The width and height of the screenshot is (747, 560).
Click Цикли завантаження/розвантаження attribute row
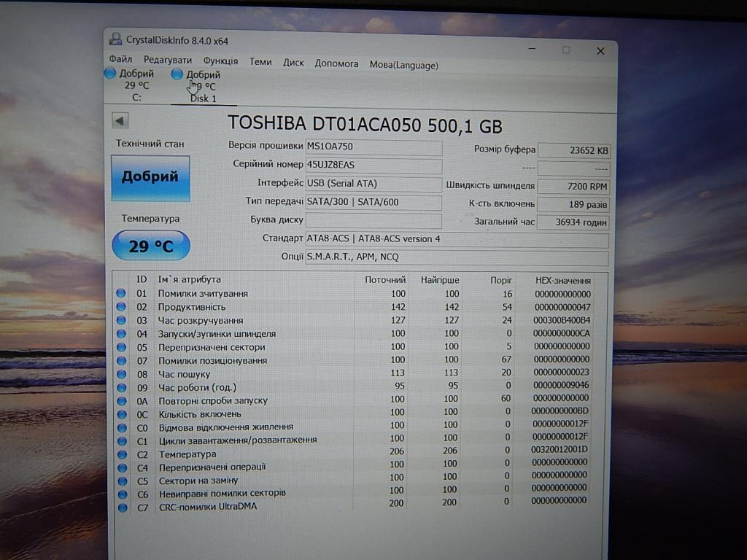[354, 439]
